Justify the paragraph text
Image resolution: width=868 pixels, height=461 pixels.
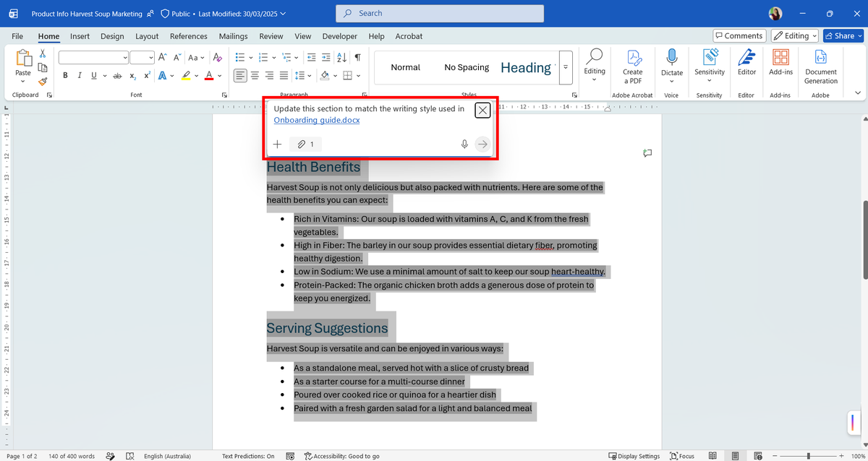point(284,75)
